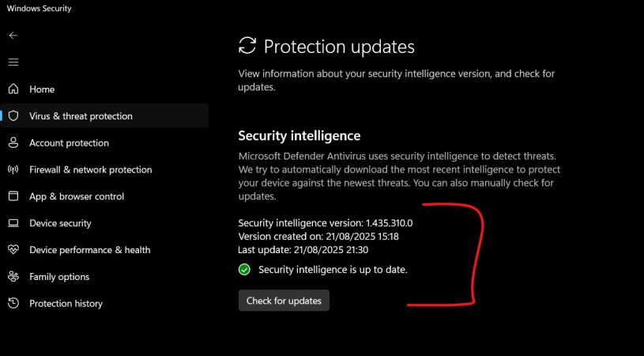Click the Security intelligence version text
Viewport: 644px width, 356px height.
[x=325, y=223]
